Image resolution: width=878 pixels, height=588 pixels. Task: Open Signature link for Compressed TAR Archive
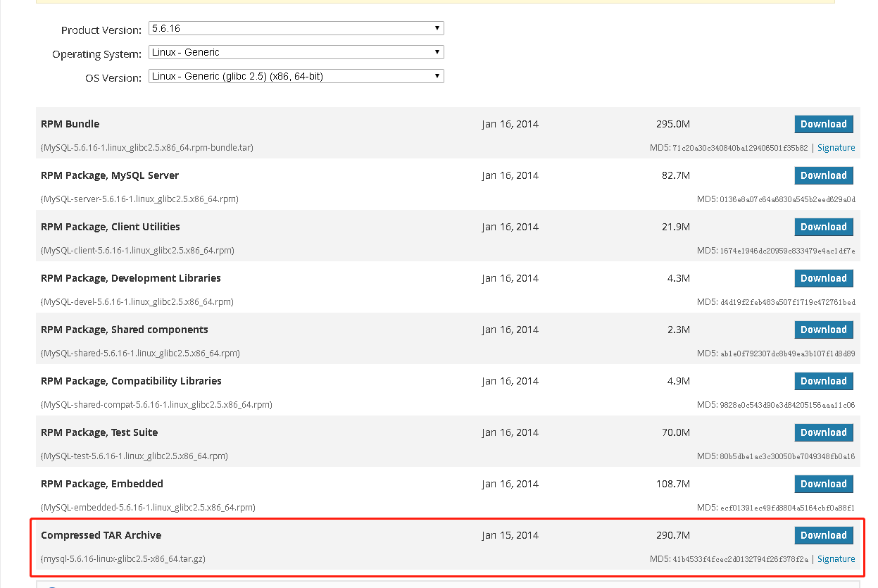pyautogui.click(x=836, y=559)
